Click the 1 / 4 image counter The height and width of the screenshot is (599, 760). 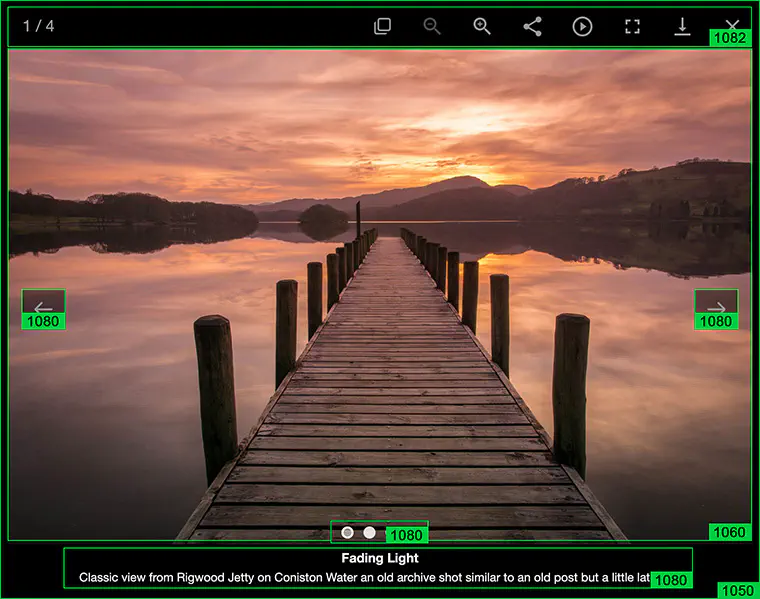(x=39, y=26)
